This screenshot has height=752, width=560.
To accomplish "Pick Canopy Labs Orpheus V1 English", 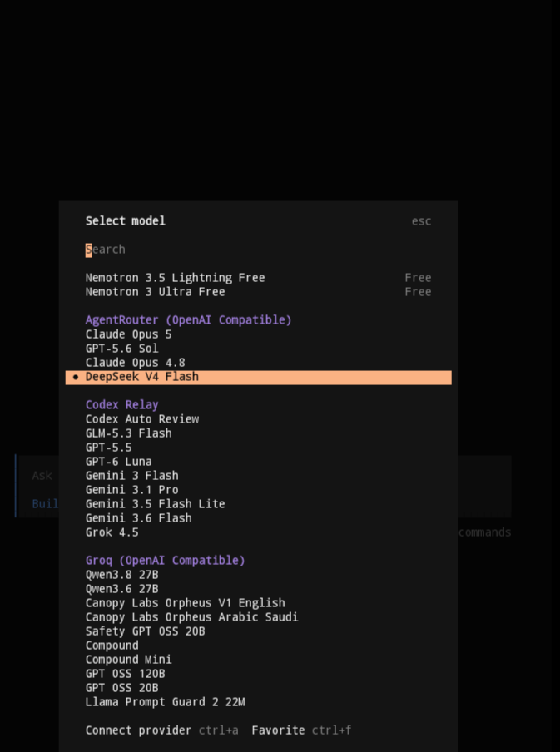I will tap(258, 603).
